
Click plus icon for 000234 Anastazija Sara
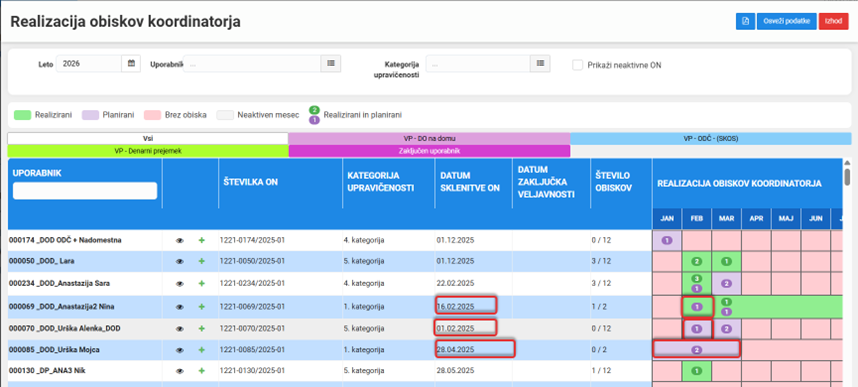201,284
